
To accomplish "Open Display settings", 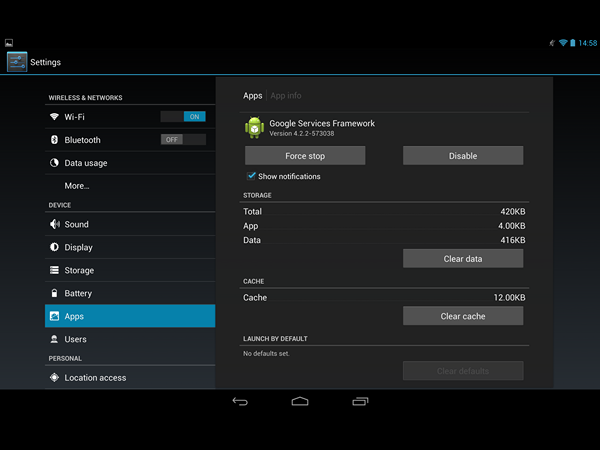I will [x=78, y=248].
